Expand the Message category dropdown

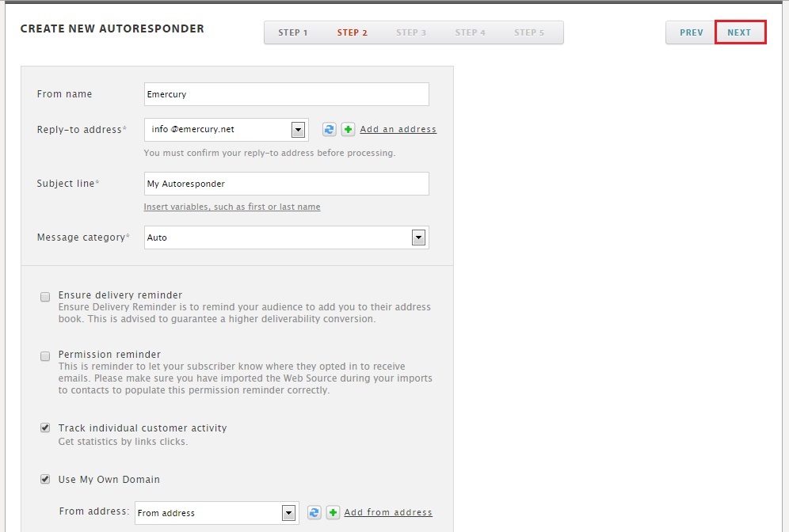pos(418,237)
